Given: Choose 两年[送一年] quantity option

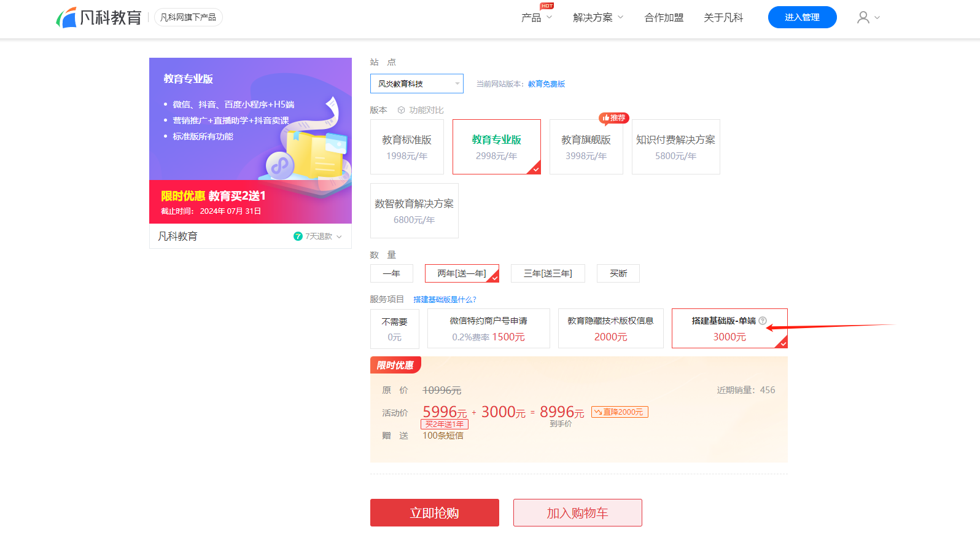Looking at the screenshot, I should click(x=462, y=273).
